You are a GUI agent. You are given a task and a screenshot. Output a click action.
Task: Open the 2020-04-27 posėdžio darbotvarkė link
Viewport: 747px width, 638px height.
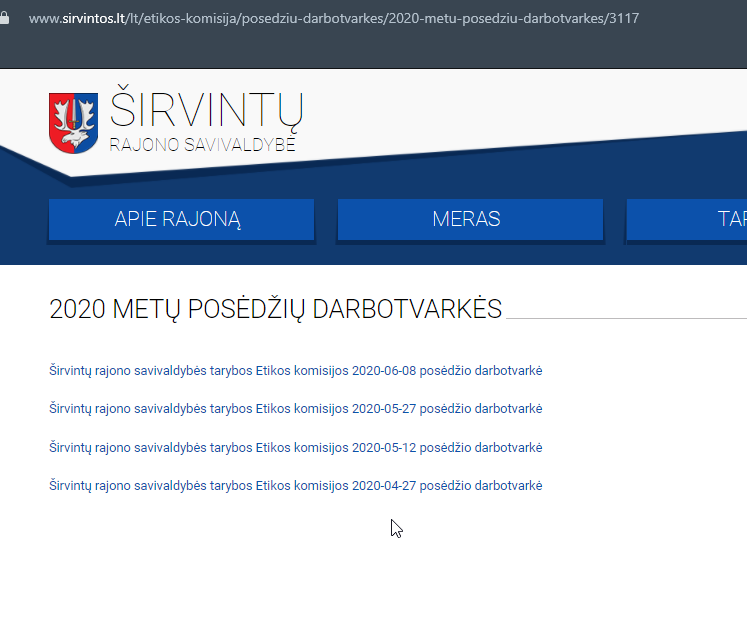[x=295, y=485]
